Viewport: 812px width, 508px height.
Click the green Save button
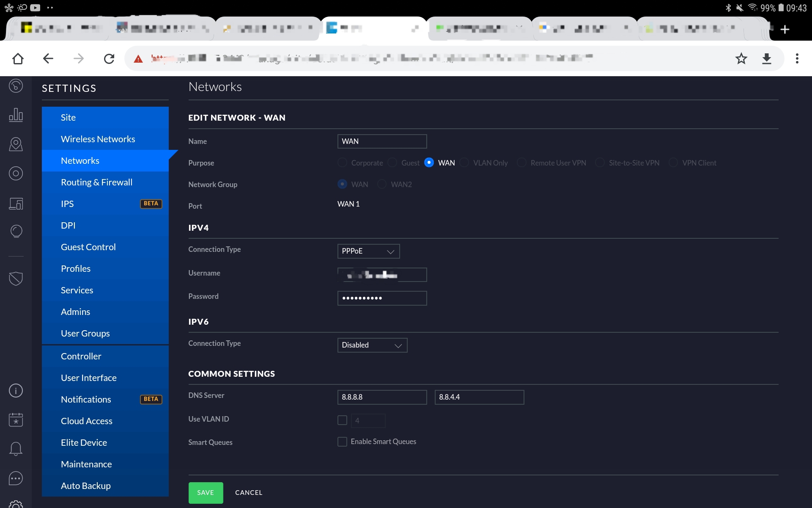tap(206, 493)
